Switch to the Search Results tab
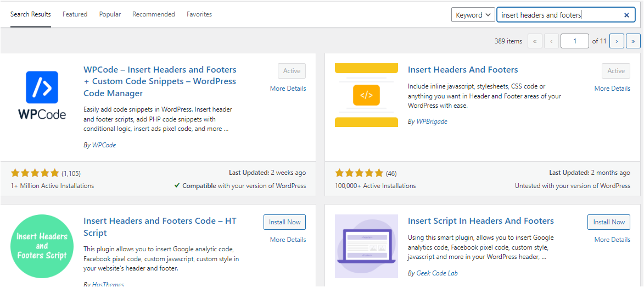The width and height of the screenshot is (644, 287). (31, 14)
